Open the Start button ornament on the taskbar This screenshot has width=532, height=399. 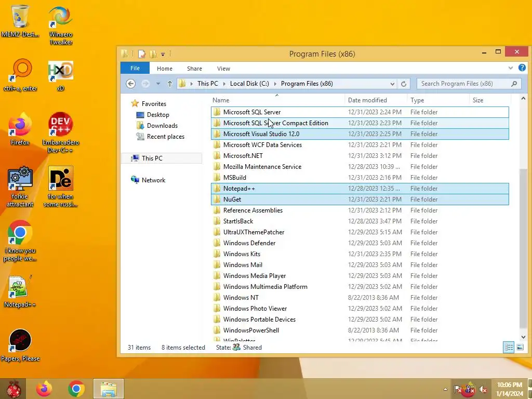click(x=14, y=389)
